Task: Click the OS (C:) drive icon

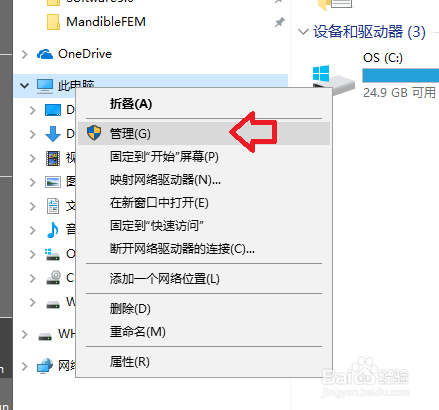Action: 333,81
